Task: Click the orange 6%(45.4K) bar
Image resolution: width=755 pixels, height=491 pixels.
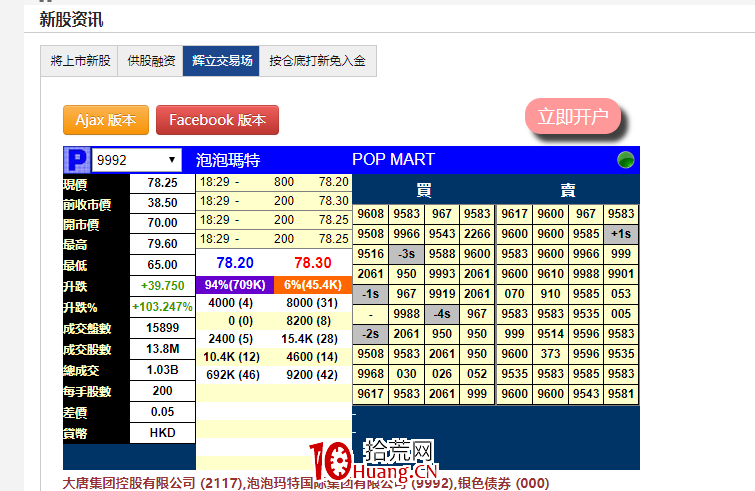Action: point(313,284)
